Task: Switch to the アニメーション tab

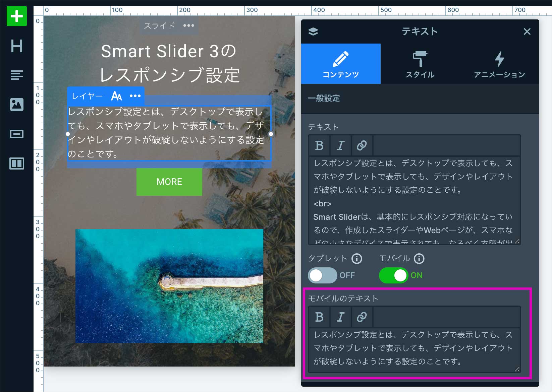Action: point(499,64)
